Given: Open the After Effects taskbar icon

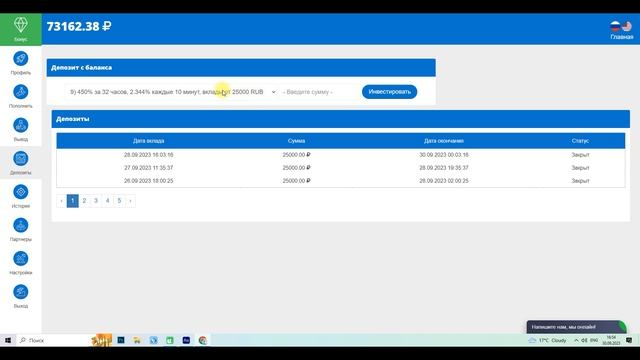Looking at the screenshot, I should 186,340.
